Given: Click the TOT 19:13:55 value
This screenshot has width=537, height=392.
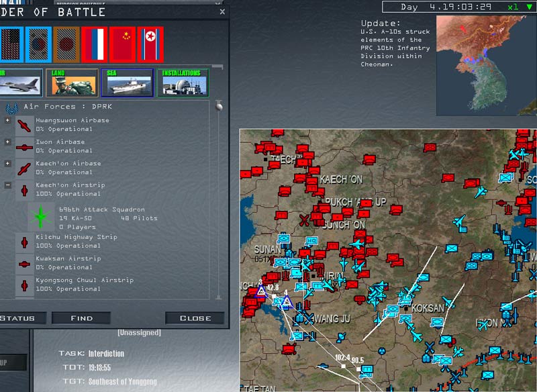Looking at the screenshot, I should click(99, 368).
